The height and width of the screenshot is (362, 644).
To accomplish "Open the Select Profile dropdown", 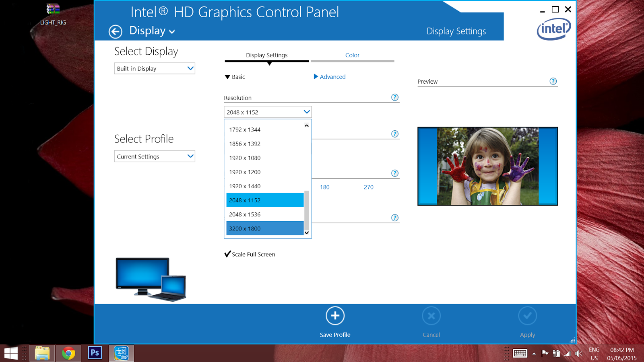I will 155,156.
